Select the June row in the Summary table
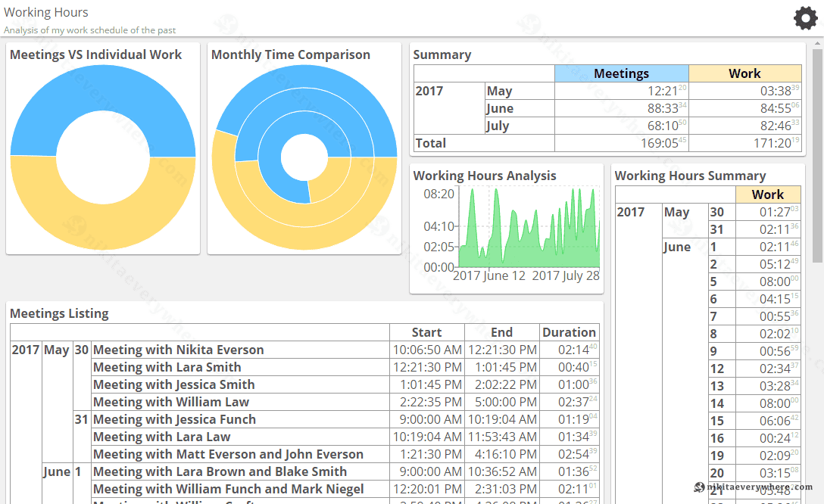The width and height of the screenshot is (824, 504). pos(500,108)
